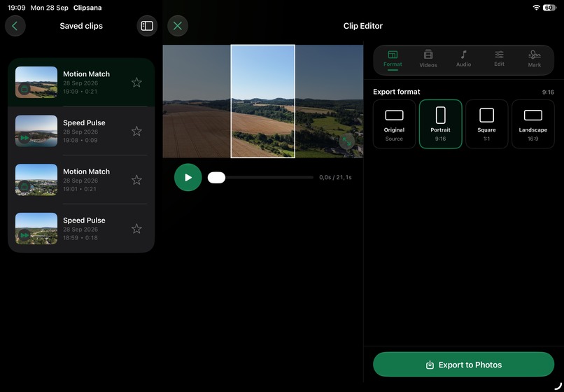
Task: Click the 9:16 ratio label beside Export format
Action: tap(548, 92)
